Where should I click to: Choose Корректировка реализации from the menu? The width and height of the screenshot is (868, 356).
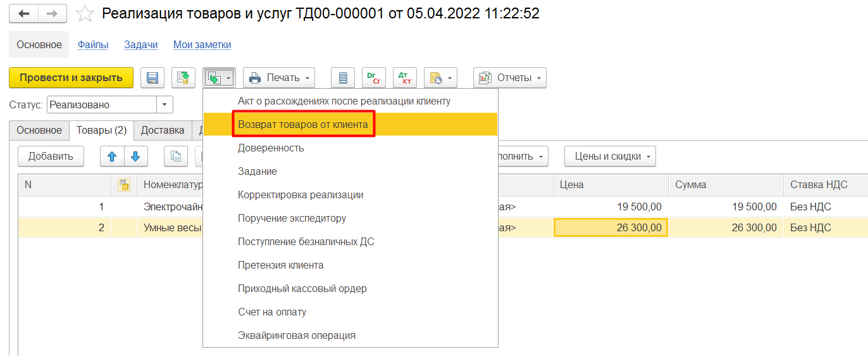tap(350, 194)
